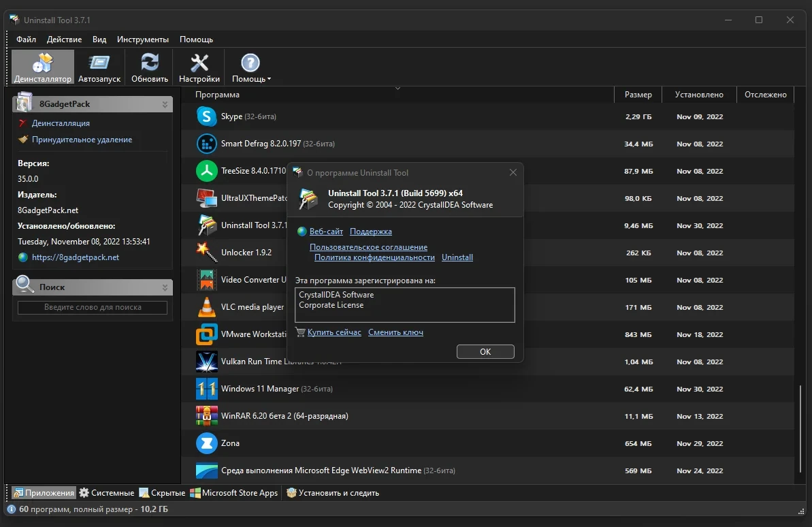Open the Вид menu
Screen dimensions: 812x527
coord(99,39)
